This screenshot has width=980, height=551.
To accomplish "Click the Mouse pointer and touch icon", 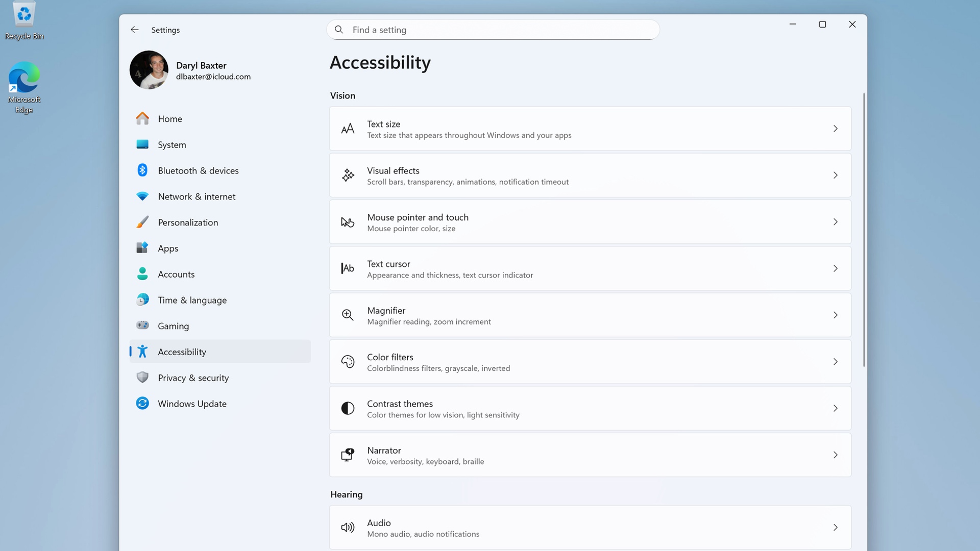I will tap(348, 222).
